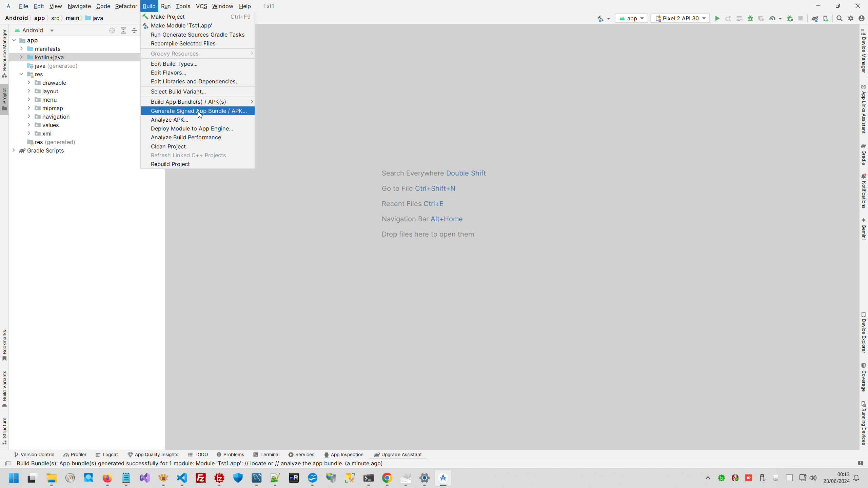This screenshot has height=488, width=868.
Task: Stop the running application
Action: (x=801, y=18)
